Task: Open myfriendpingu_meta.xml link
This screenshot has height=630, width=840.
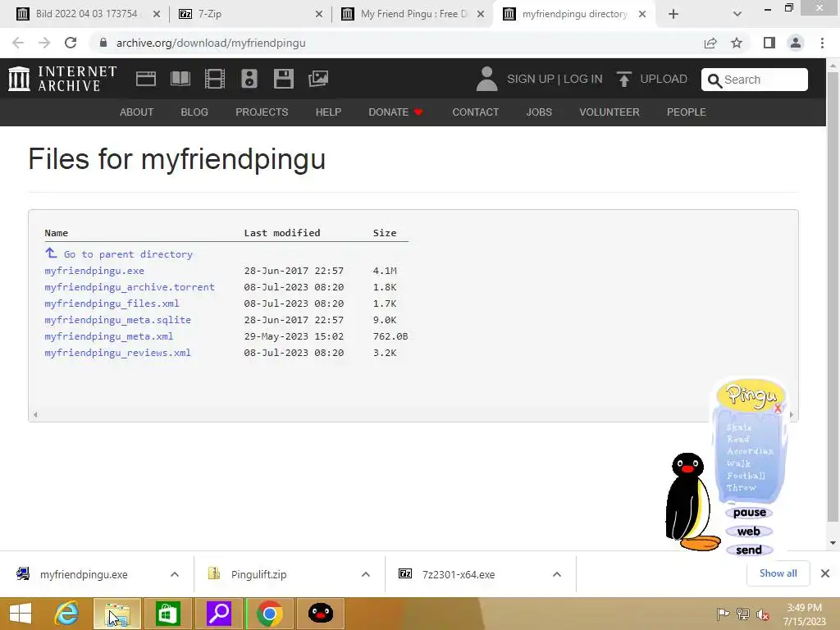Action: click(109, 336)
